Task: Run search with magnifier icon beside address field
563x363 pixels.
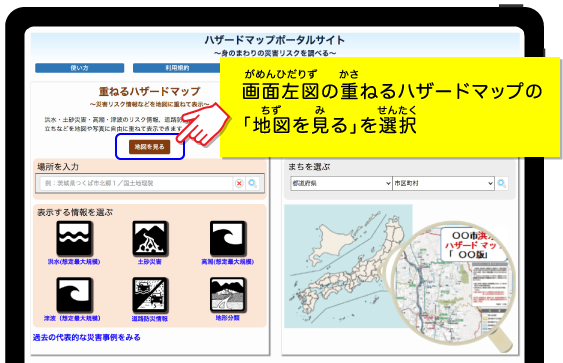Action: pyautogui.click(x=253, y=183)
